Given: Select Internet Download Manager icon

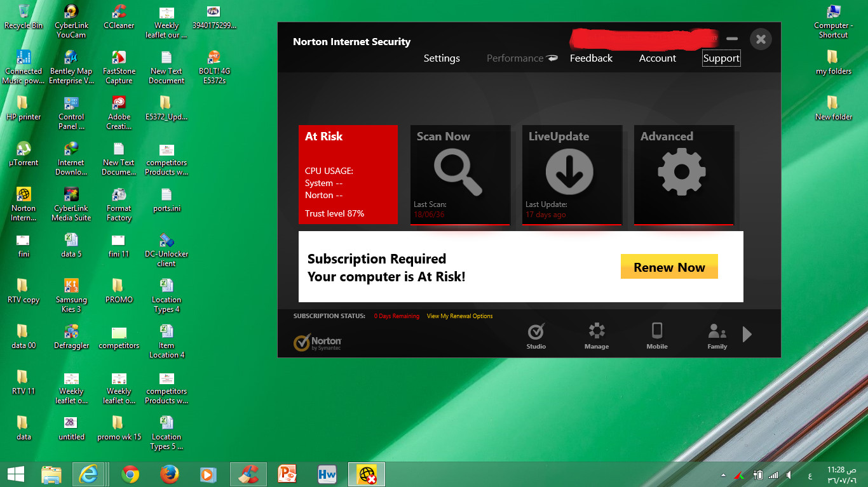Looking at the screenshot, I should tap(71, 158).
